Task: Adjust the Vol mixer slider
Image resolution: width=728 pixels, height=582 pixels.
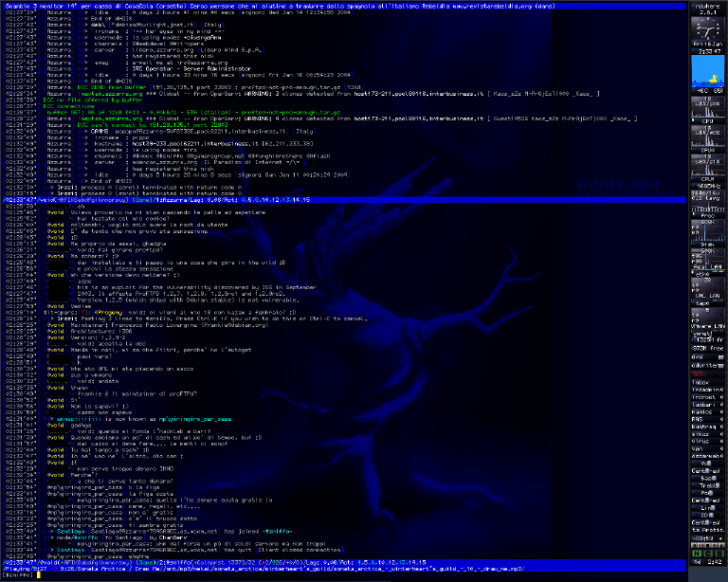Action: pos(707,464)
